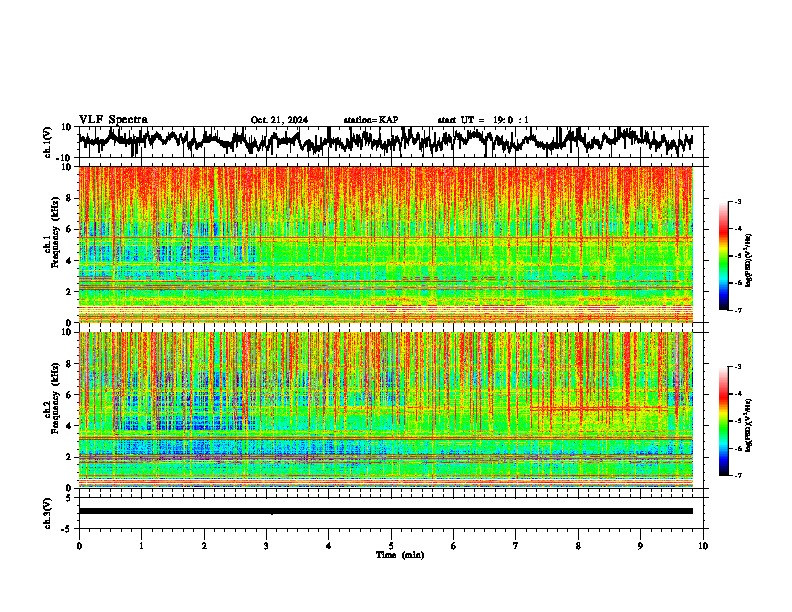Click the thick black ch.3 voltage trace
The width and height of the screenshot is (792, 612).
click(385, 511)
